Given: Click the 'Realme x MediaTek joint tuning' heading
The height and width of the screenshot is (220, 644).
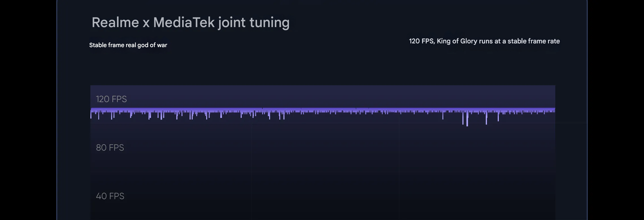Looking at the screenshot, I should (190, 23).
